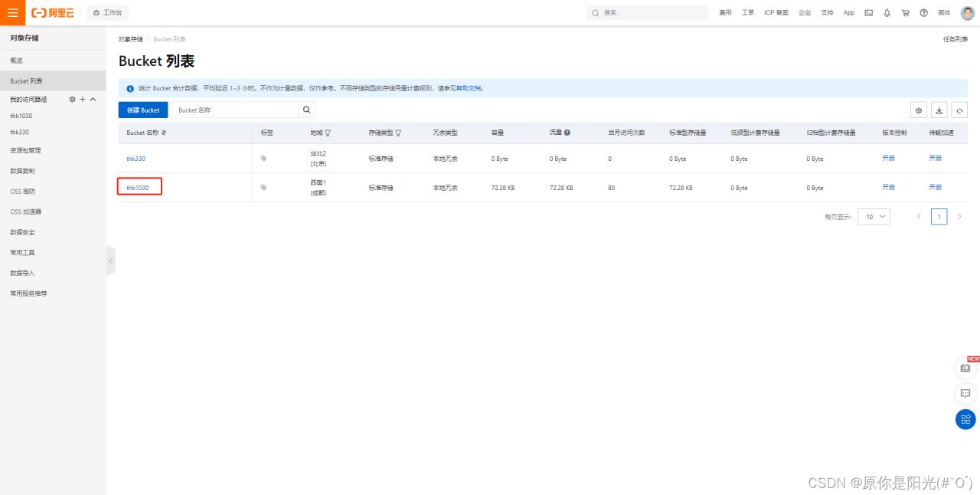This screenshot has height=495, width=980.
Task: Collapse 我的访问路径 section
Action: (93, 100)
